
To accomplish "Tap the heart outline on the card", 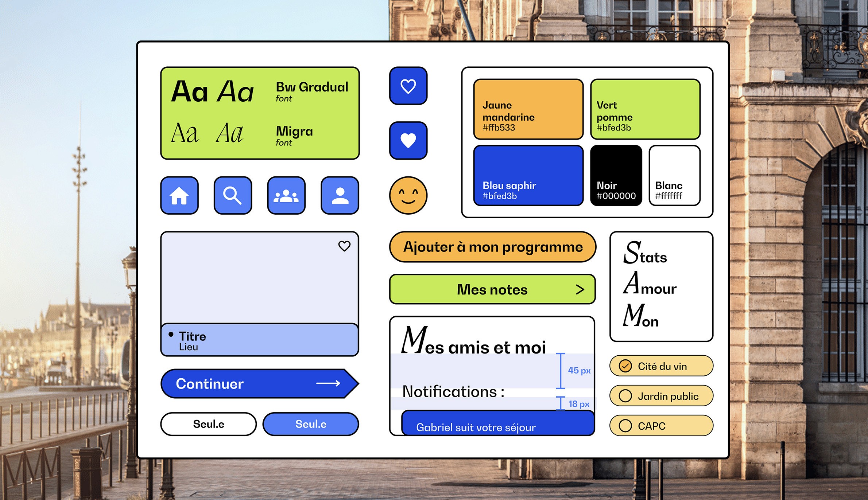I will click(x=344, y=246).
